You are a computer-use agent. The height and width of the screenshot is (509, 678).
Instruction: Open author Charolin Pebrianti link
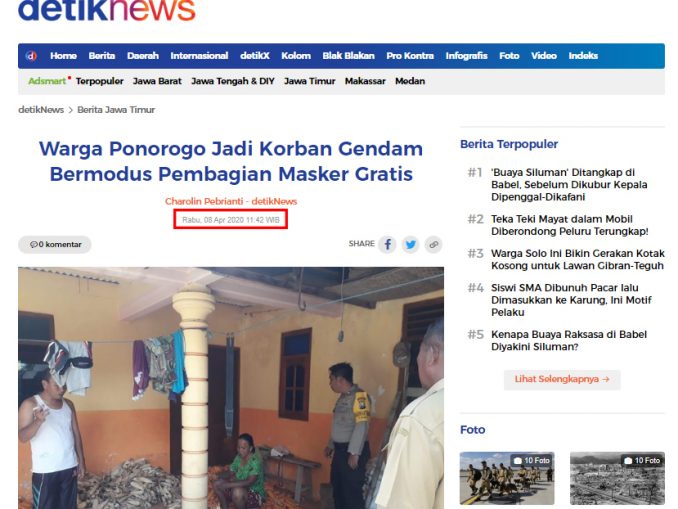click(x=204, y=201)
